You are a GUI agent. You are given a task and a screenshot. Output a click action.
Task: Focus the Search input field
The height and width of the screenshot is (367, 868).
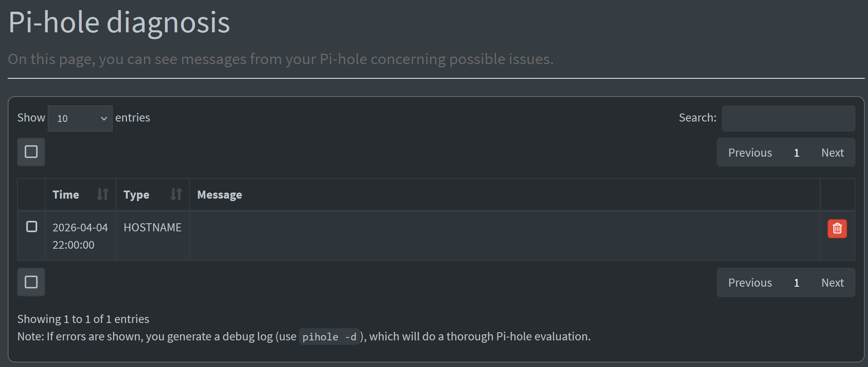788,118
